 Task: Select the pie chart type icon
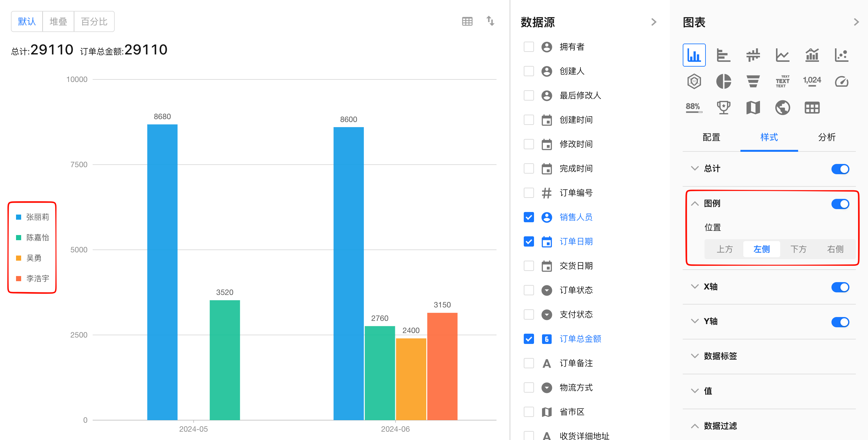[723, 81]
